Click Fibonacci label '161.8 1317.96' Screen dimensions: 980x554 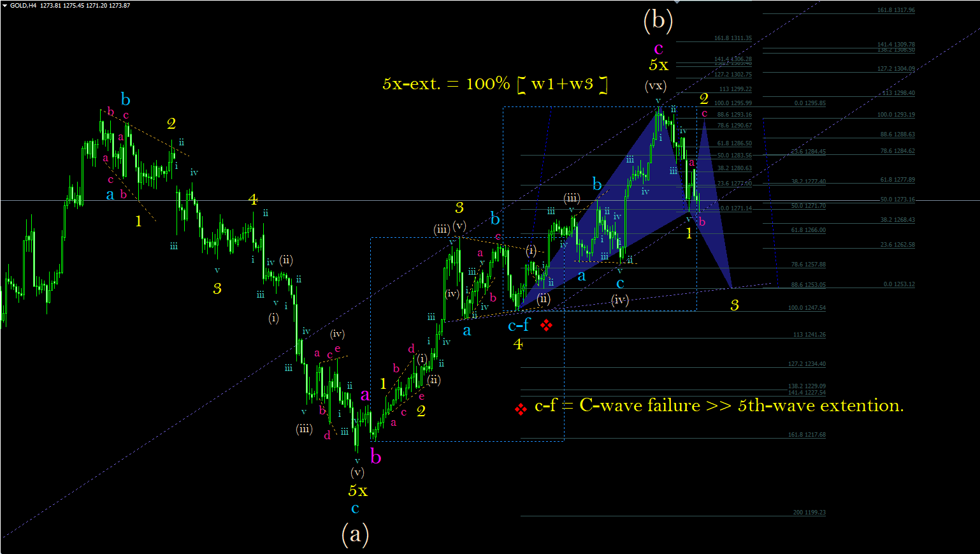tap(896, 10)
